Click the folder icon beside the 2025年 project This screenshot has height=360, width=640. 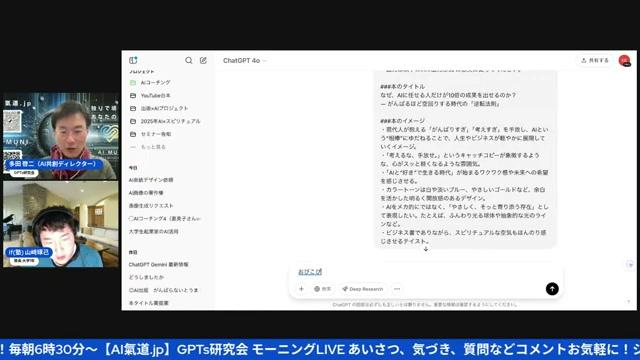click(x=133, y=121)
